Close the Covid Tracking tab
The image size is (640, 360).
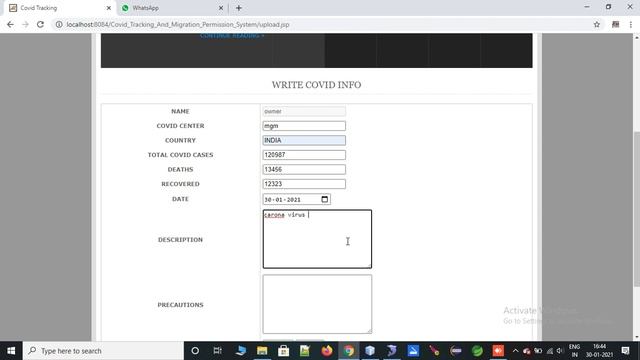pyautogui.click(x=109, y=8)
